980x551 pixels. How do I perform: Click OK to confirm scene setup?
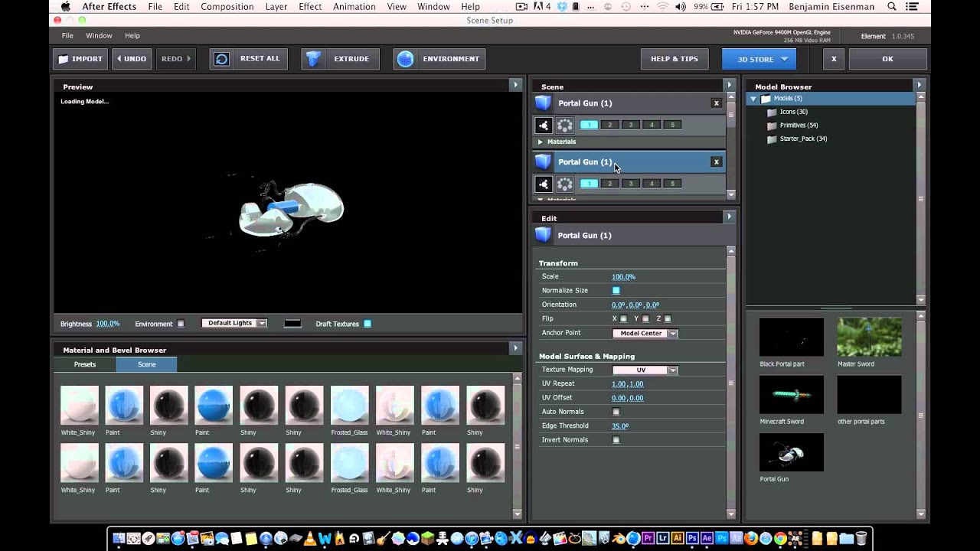coord(887,59)
